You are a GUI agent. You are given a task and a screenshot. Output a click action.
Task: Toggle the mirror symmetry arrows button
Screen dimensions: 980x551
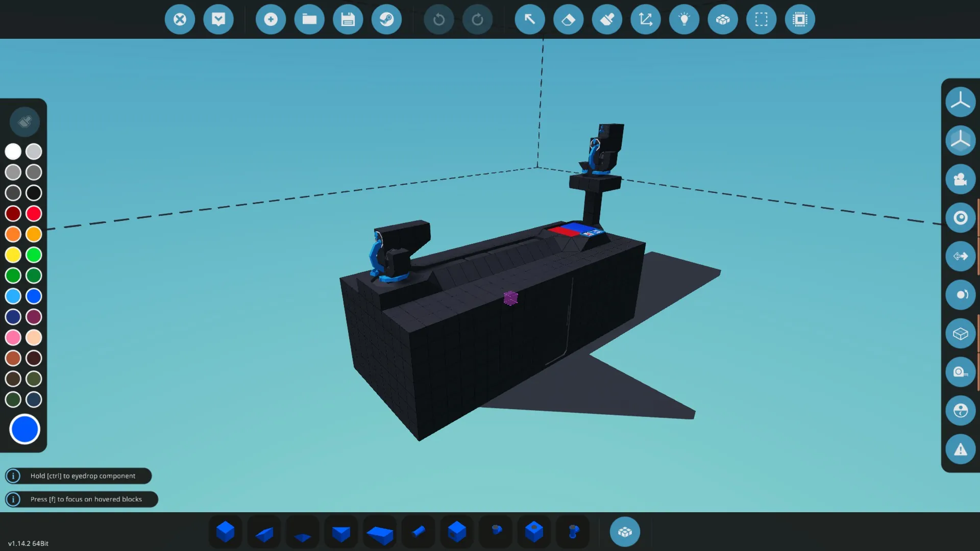click(960, 256)
